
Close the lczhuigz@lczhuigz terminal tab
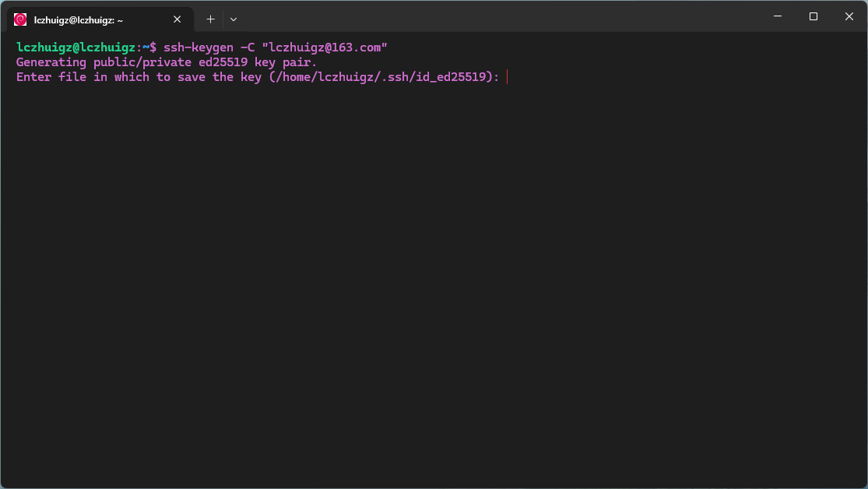point(177,19)
